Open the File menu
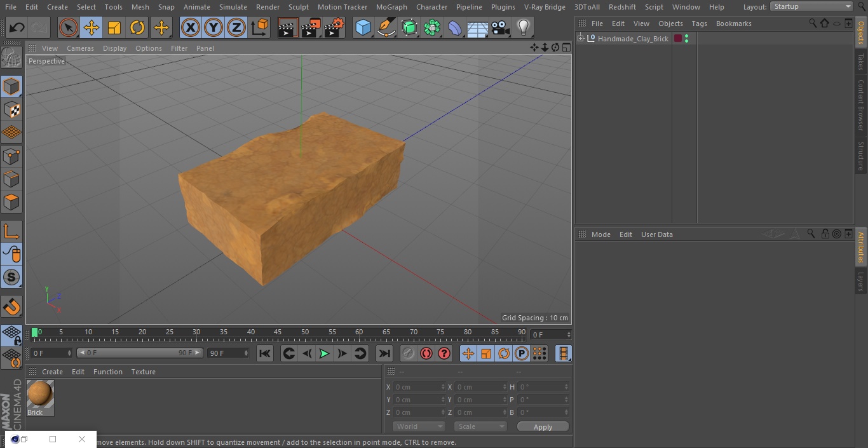 click(10, 7)
